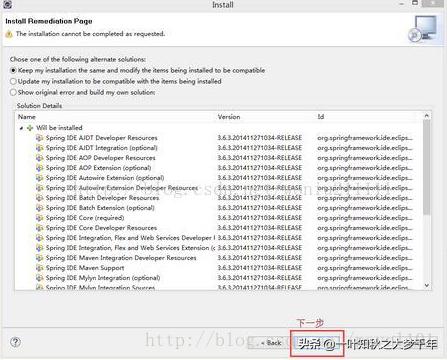Click the install wizard computer banner image
Screen dimensions: 447x360
pyautogui.click(x=422, y=29)
